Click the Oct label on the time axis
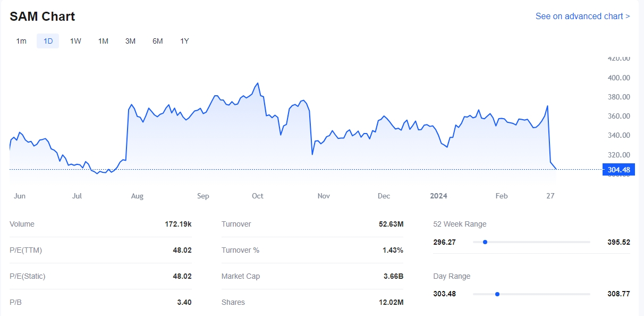Screen dimensions: 644x316 point(258,196)
